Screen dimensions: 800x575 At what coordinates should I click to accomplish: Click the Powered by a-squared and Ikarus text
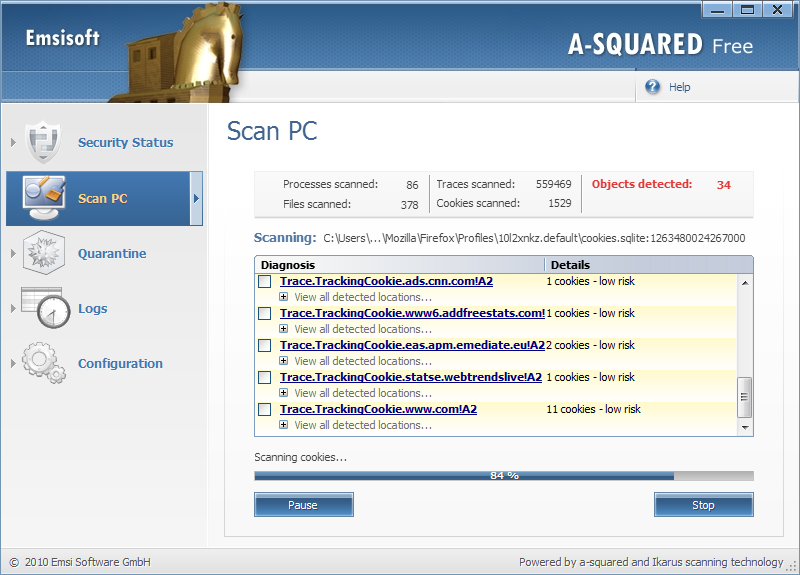pyautogui.click(x=651, y=562)
